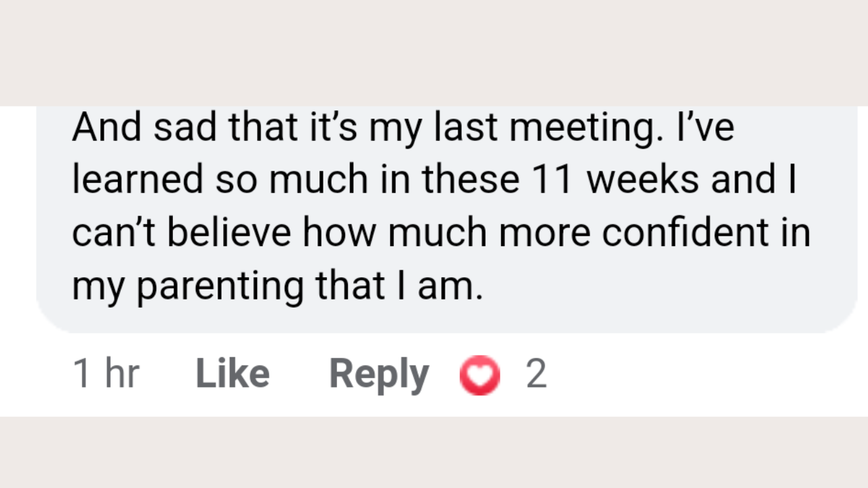868x488 pixels.
Task: Click the word "can't" in the comment
Action: click(115, 232)
